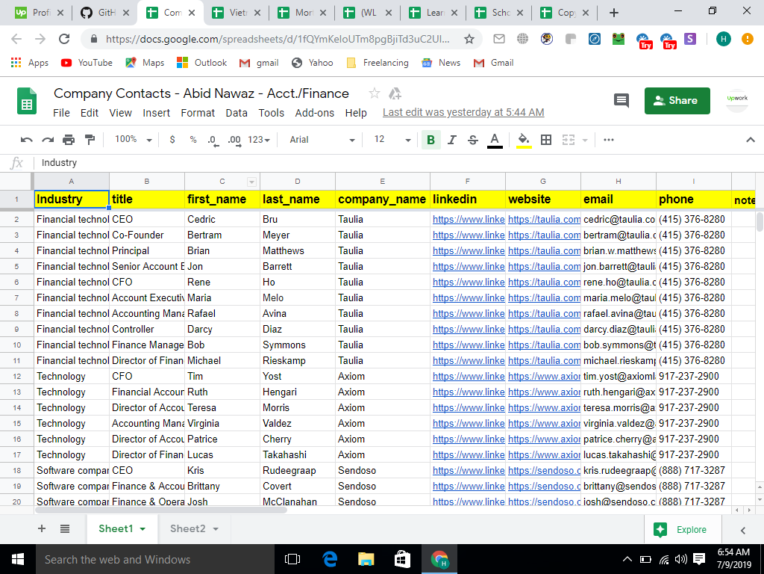Toggle italic formatting
Image resolution: width=764 pixels, height=574 pixels.
(452, 140)
